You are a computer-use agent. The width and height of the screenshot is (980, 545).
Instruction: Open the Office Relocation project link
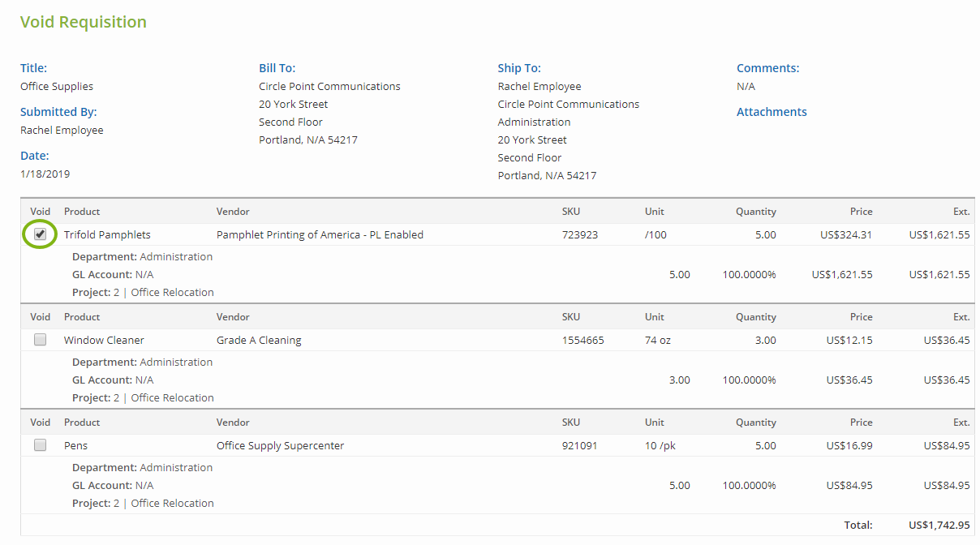[172, 292]
